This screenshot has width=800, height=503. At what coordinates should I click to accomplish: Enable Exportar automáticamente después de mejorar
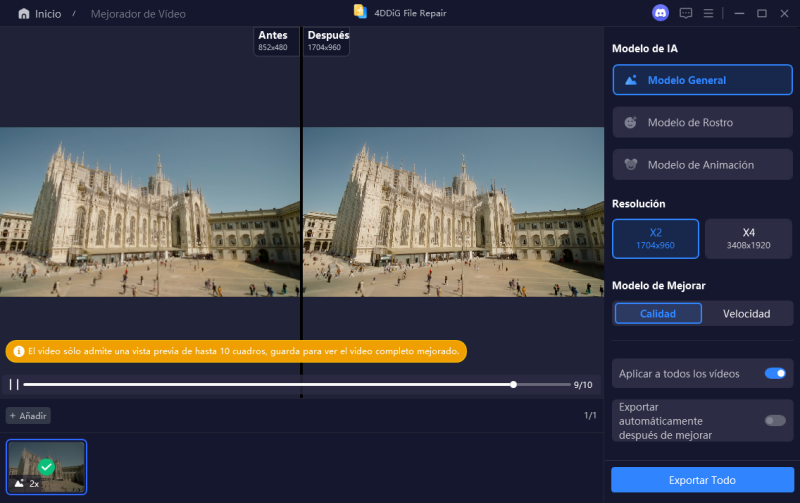coord(774,421)
